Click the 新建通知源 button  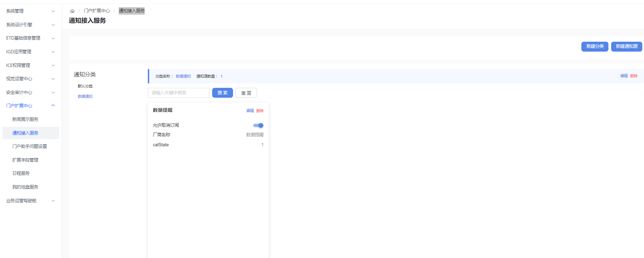(626, 46)
